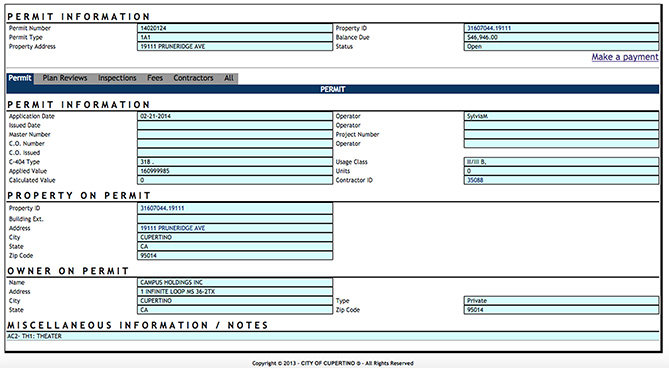Select the All tab
669x368 pixels.
229,78
